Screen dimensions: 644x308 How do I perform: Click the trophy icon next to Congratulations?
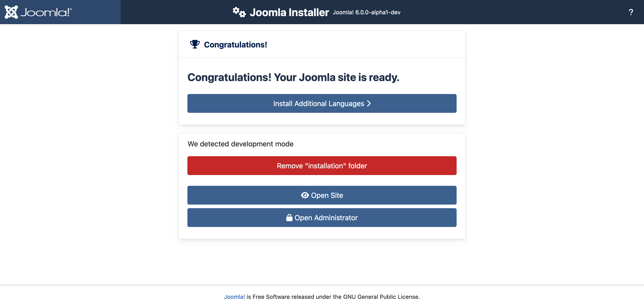(195, 44)
